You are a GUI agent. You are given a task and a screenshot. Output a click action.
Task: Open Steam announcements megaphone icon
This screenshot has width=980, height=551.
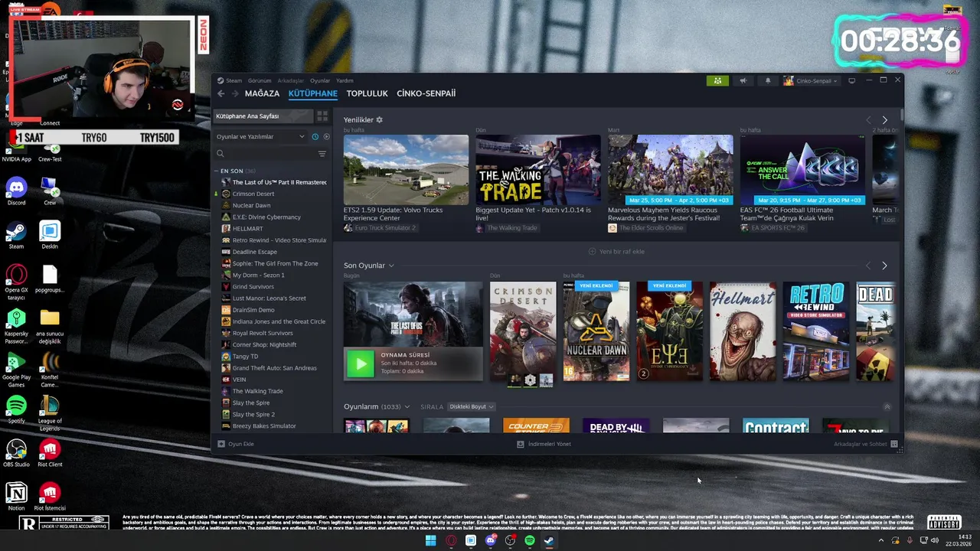point(743,80)
